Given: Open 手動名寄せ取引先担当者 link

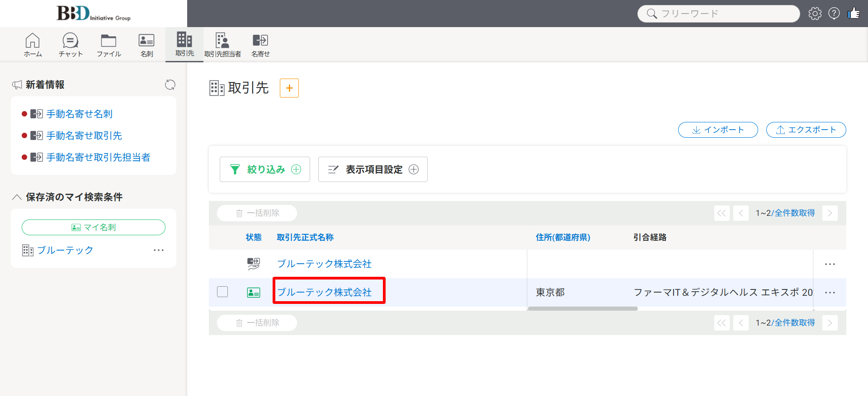Looking at the screenshot, I should 98,157.
